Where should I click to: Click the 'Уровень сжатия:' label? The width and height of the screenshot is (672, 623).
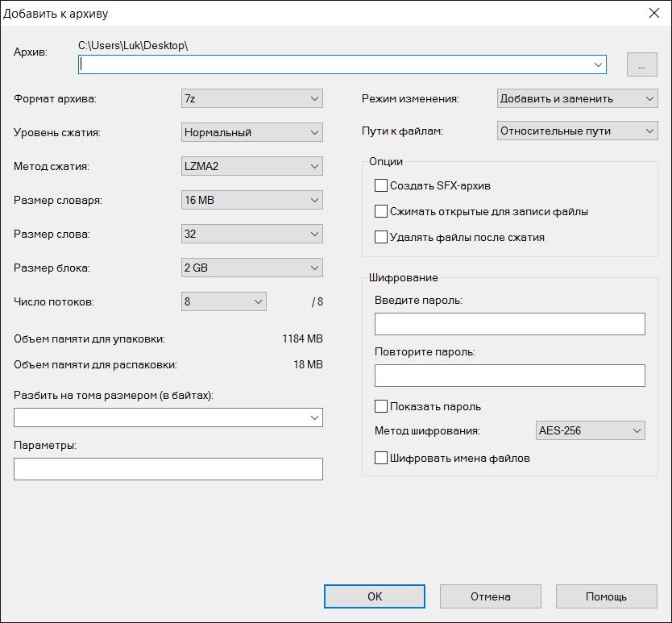point(57,132)
